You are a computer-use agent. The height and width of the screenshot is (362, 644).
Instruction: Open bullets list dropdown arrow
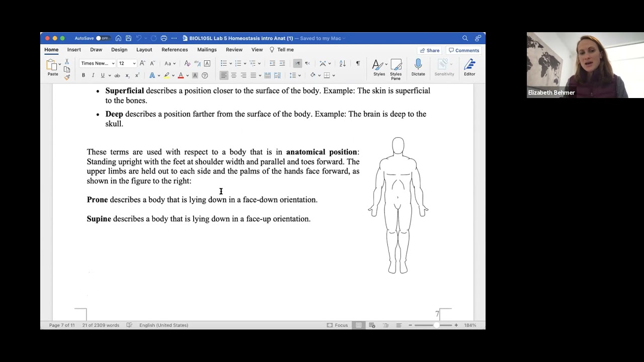(x=230, y=63)
